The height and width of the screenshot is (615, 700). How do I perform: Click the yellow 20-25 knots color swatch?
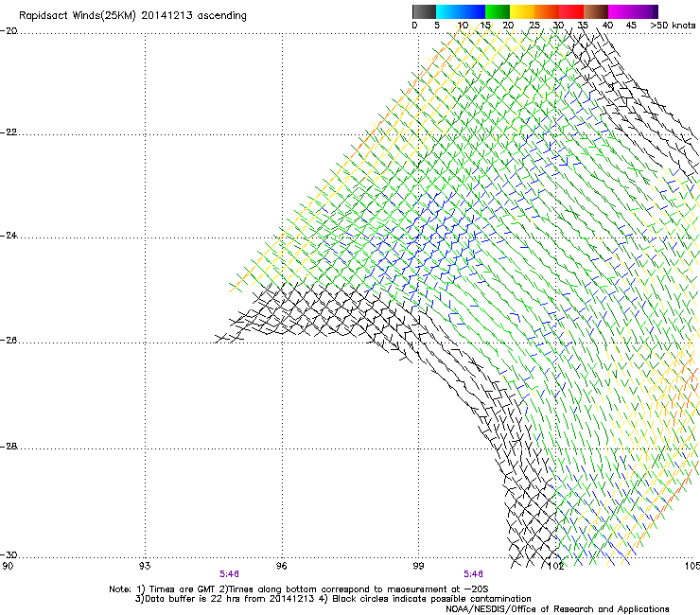522,11
